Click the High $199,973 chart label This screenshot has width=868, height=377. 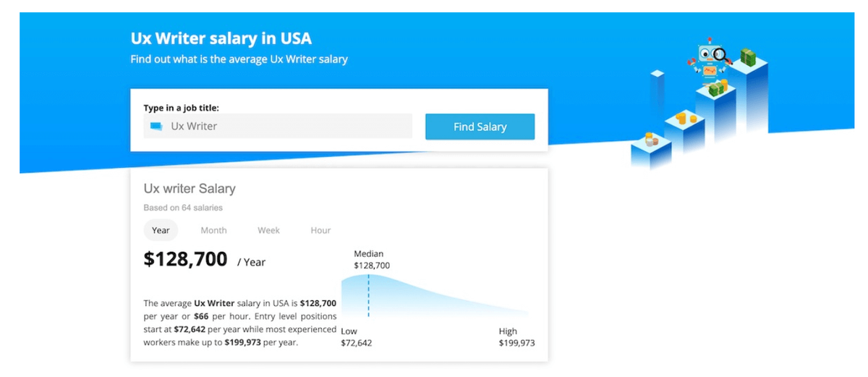point(516,337)
